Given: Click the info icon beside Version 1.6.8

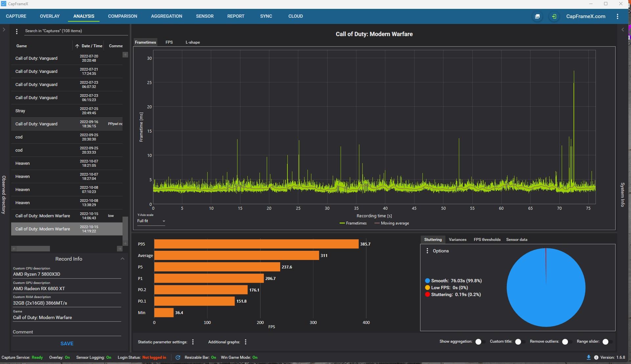Looking at the screenshot, I should click(596, 357).
